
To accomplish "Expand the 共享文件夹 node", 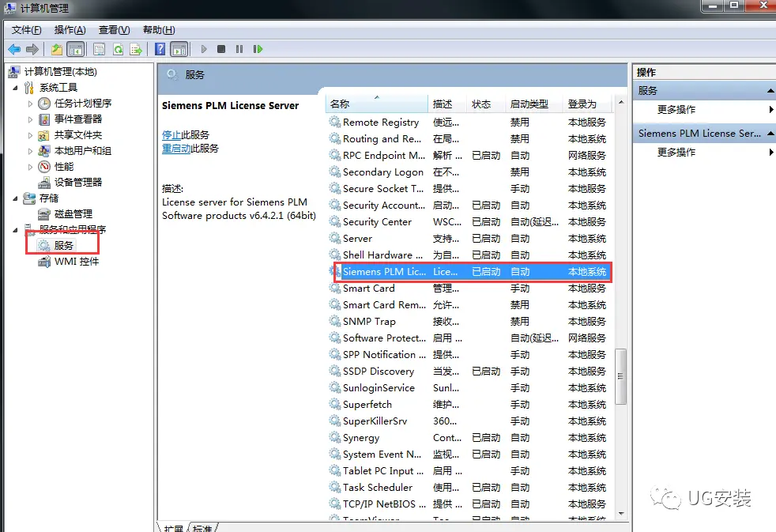I will point(30,135).
